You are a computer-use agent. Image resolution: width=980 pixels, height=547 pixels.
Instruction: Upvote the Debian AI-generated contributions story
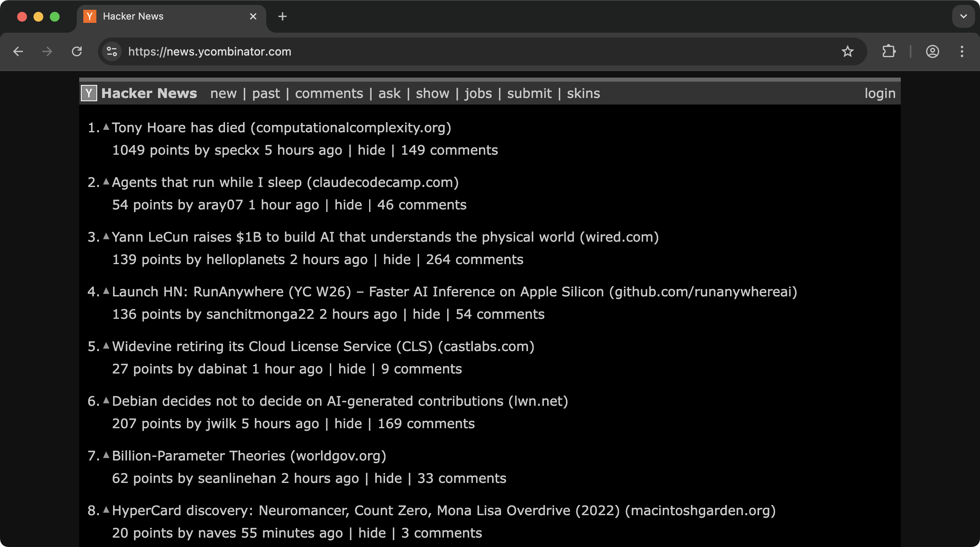pyautogui.click(x=106, y=400)
